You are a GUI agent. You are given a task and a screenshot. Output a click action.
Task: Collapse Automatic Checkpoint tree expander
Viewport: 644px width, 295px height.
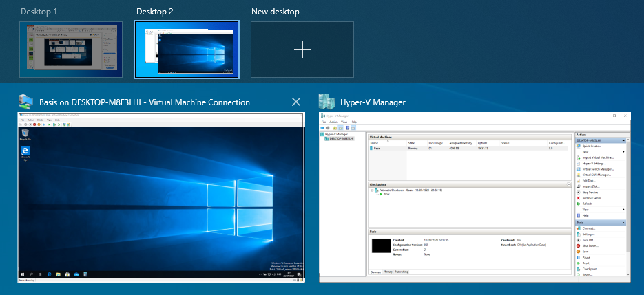(372, 190)
